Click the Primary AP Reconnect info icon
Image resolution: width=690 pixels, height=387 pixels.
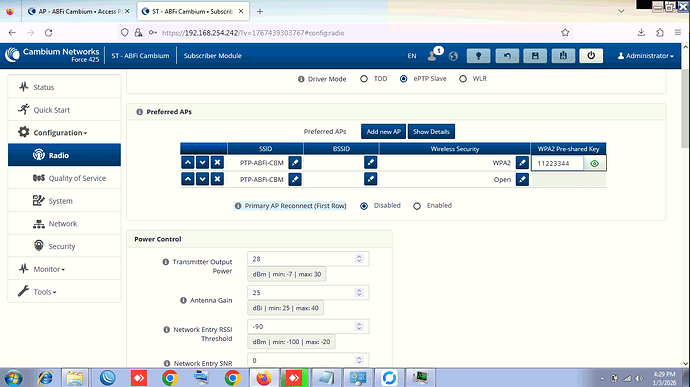click(238, 206)
